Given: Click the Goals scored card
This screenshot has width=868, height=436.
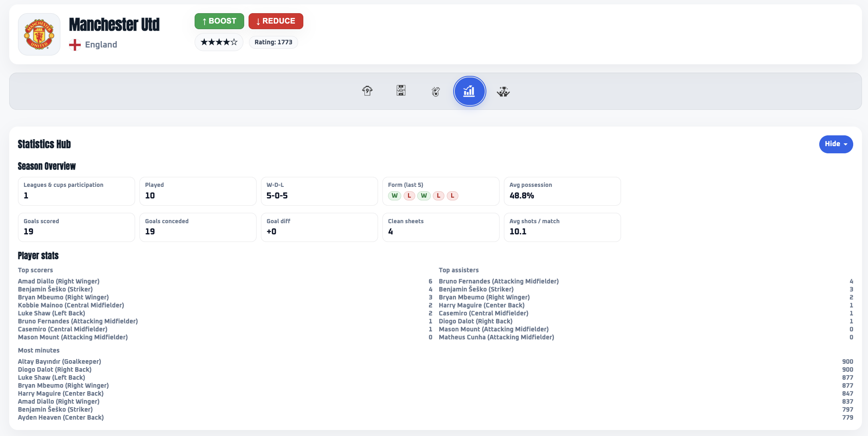Looking at the screenshot, I should click(x=76, y=227).
